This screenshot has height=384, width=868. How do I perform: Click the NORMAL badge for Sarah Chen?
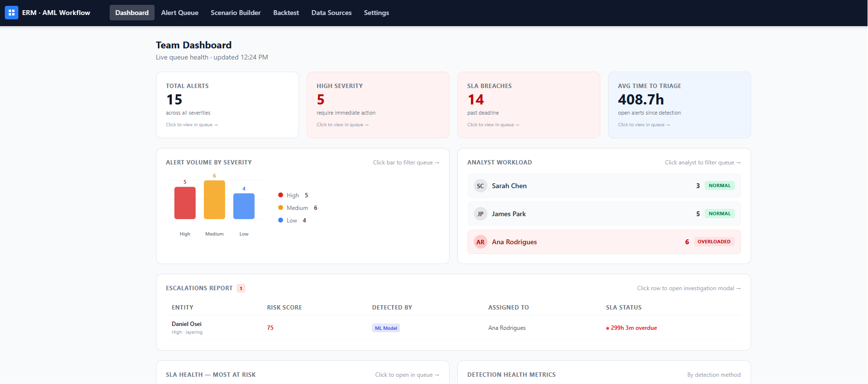tap(719, 186)
